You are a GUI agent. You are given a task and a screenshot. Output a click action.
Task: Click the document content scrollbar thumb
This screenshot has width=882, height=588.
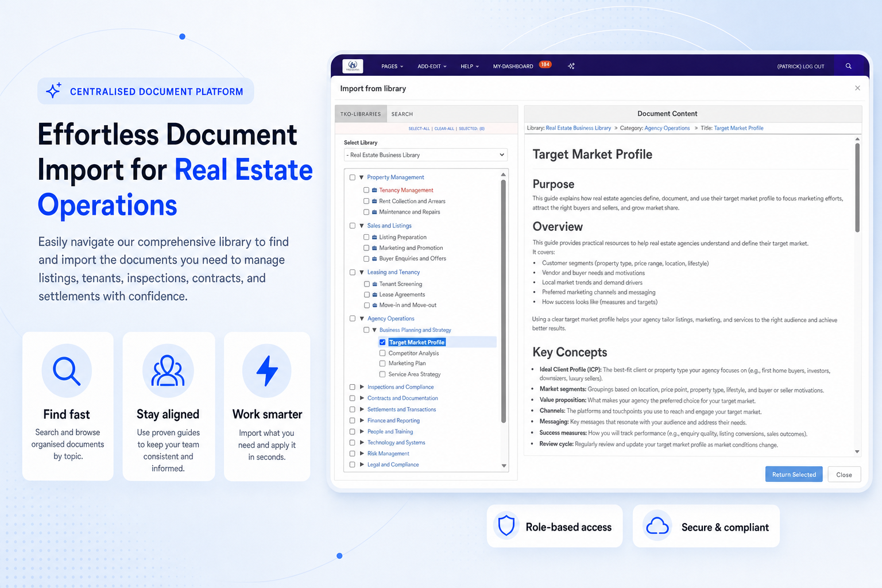[x=857, y=188]
